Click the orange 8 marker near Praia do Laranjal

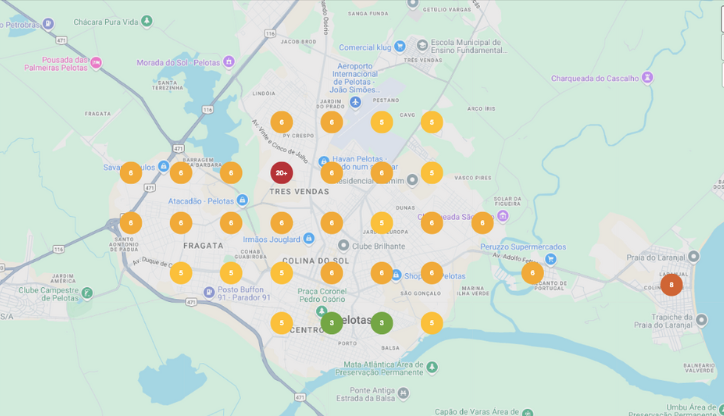coord(671,285)
